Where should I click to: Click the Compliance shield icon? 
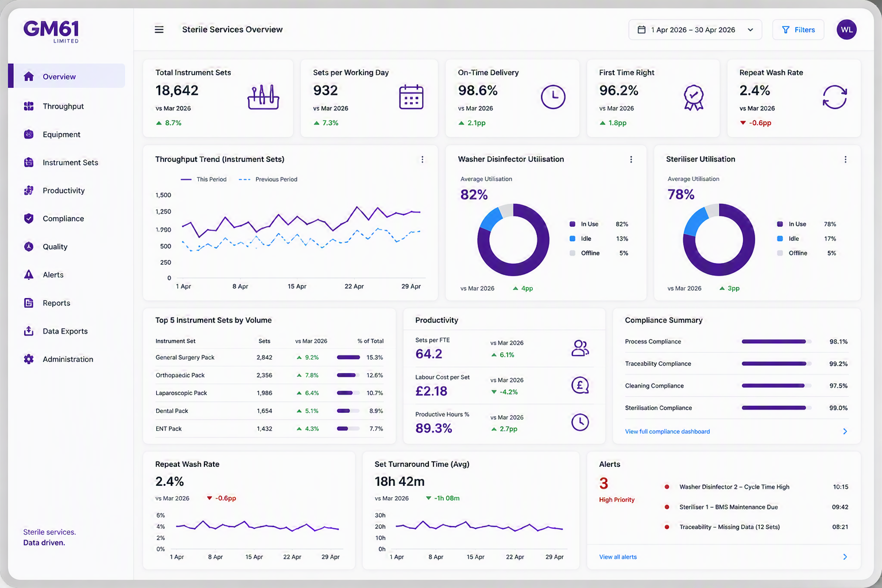(29, 218)
